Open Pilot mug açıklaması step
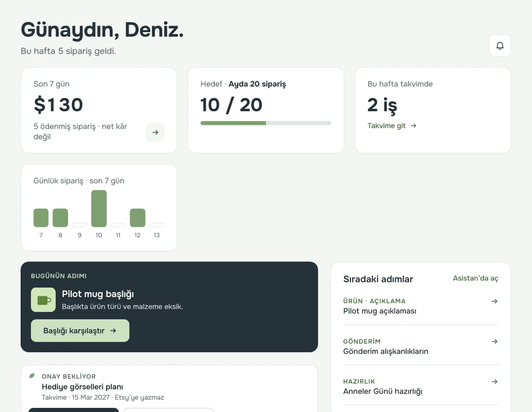This screenshot has height=412, width=532. (x=421, y=306)
